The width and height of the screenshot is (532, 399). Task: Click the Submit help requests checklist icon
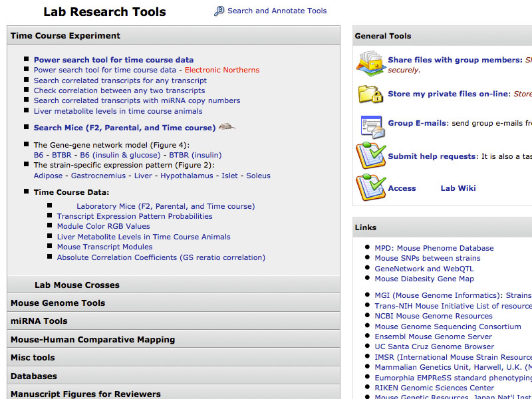pos(369,156)
